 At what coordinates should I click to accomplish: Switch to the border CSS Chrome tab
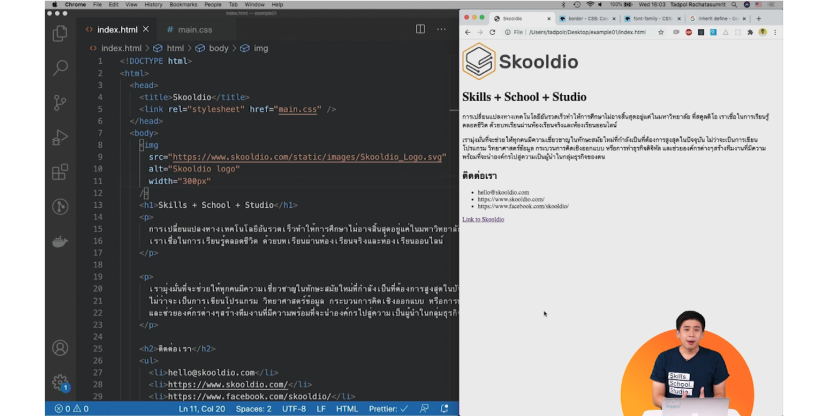(x=587, y=18)
